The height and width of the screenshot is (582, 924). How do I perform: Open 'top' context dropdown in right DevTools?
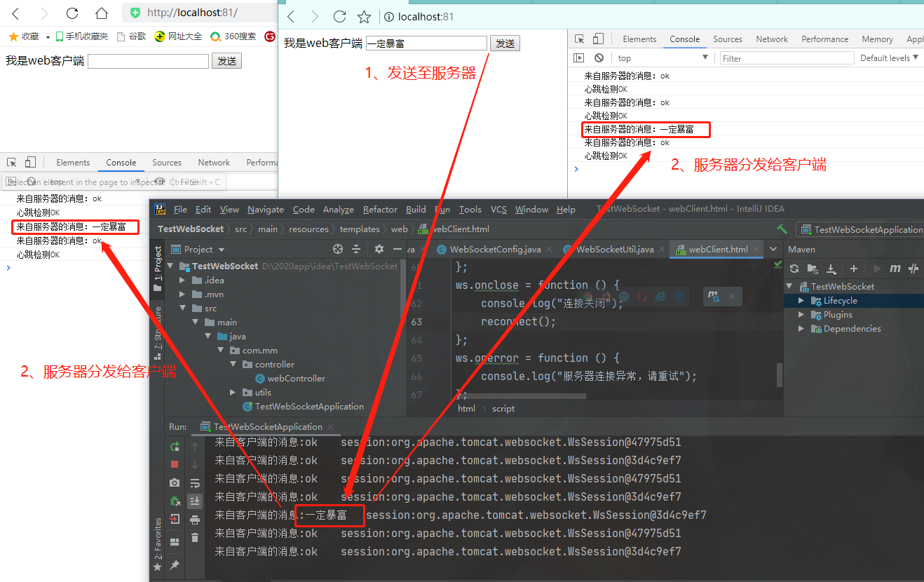(663, 58)
